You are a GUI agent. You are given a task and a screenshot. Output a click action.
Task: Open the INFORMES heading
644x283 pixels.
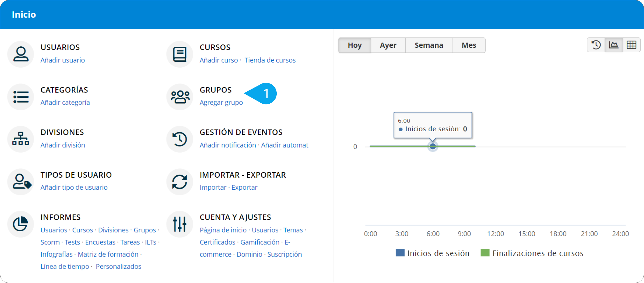[x=60, y=217]
